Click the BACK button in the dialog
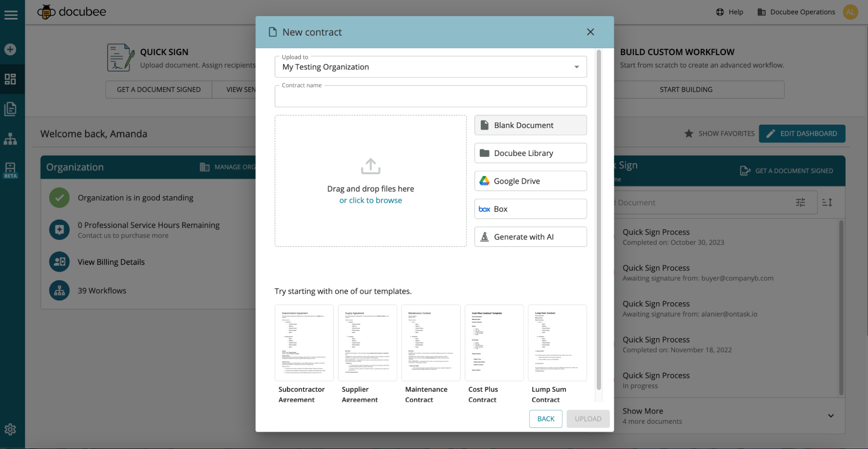 point(545,419)
